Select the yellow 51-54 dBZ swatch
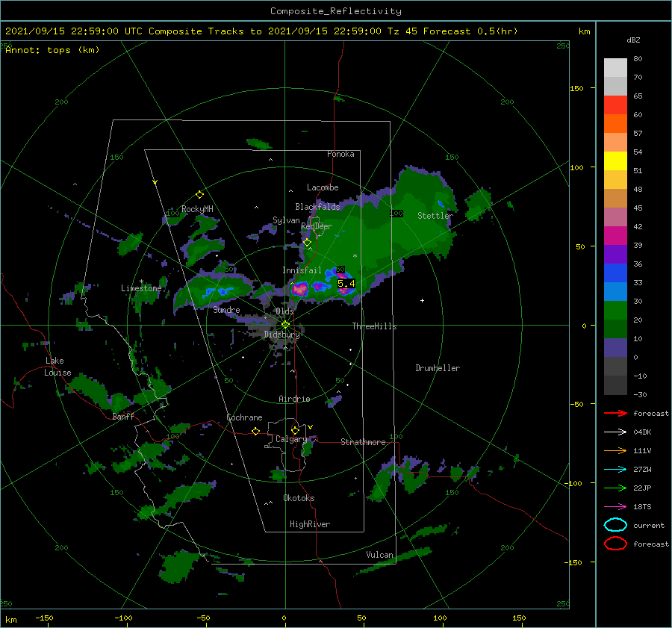The width and height of the screenshot is (672, 628). pos(615,161)
